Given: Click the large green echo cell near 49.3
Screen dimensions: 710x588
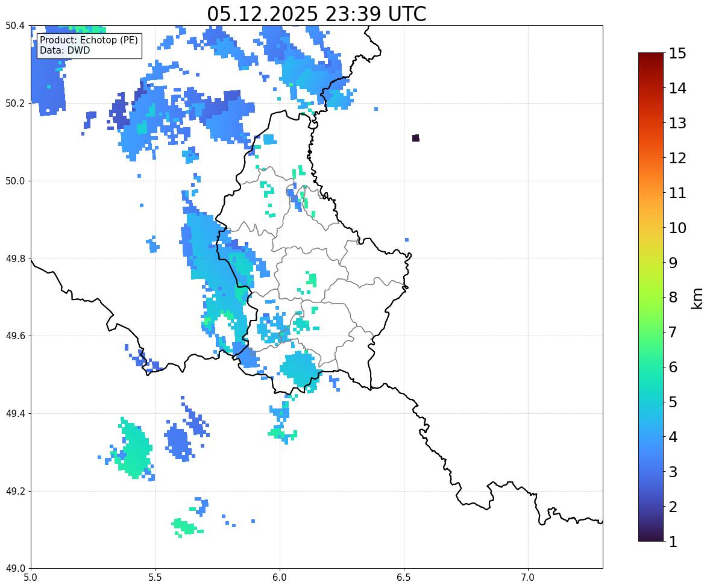Looking at the screenshot, I should 134,449.
